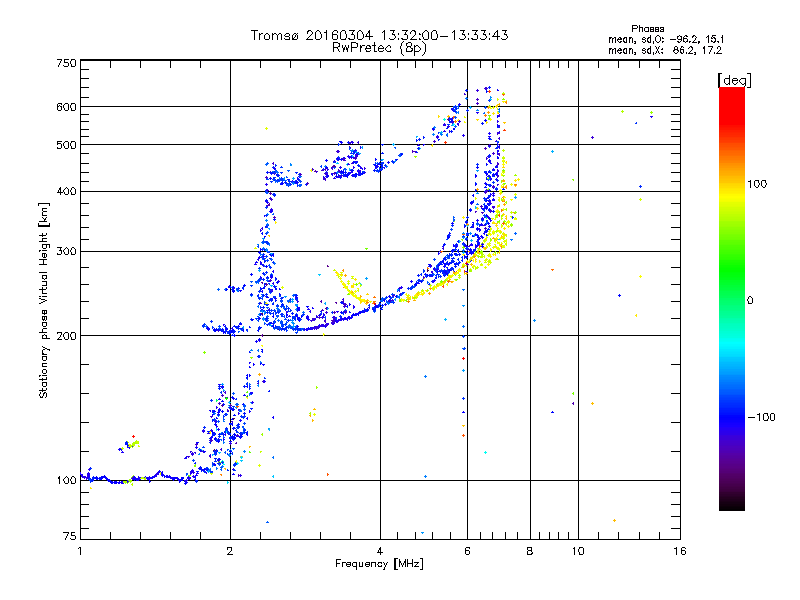800x600 pixels.
Task: Click the x-axis '6' tick label
Action: [x=467, y=551]
